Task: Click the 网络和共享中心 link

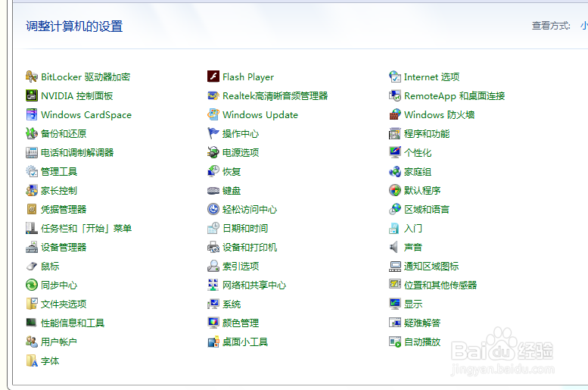Action: (254, 285)
